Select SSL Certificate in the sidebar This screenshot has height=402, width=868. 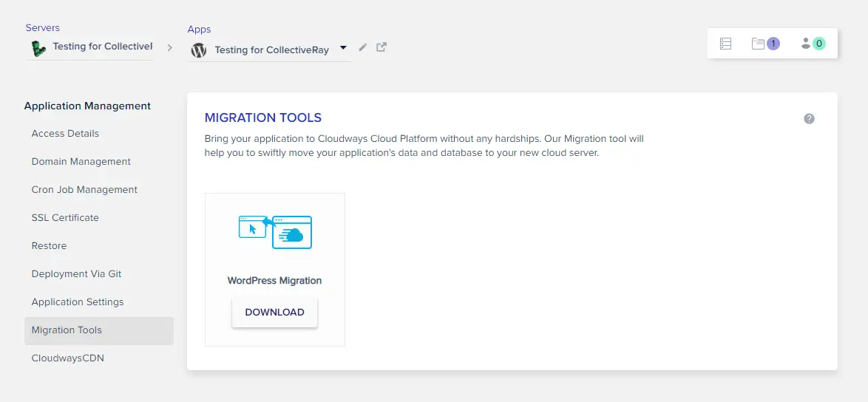coord(65,218)
